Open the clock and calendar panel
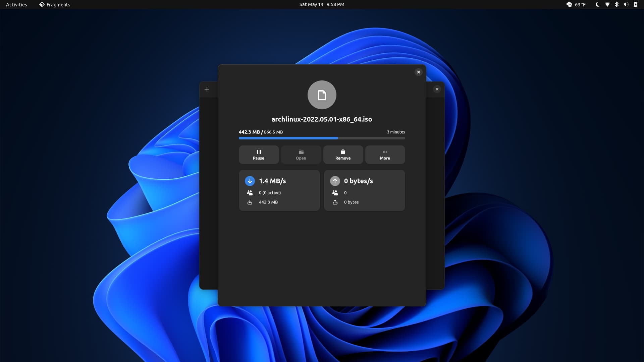This screenshot has width=644, height=362. pos(322,4)
